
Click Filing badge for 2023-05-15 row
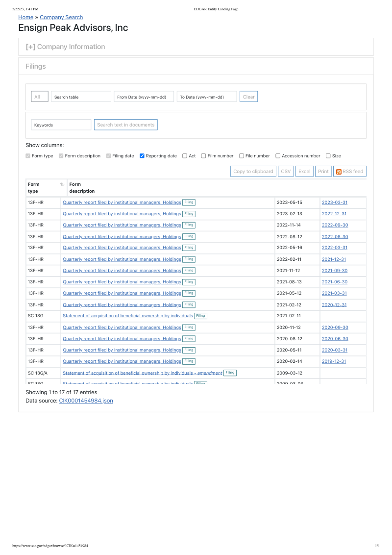pos(189,202)
